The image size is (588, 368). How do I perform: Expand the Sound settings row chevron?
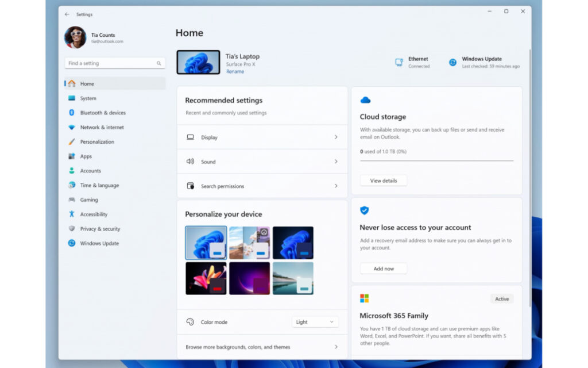336,162
